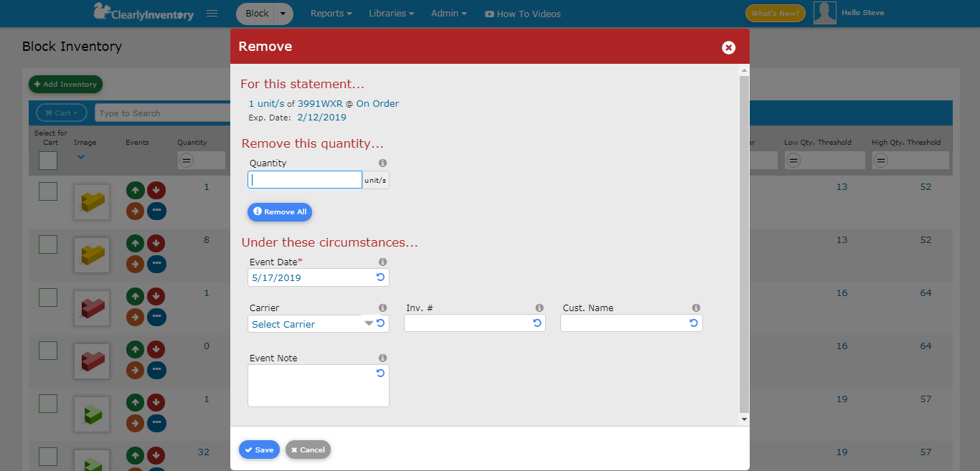Open red block thumbnail in third row
980x471 pixels.
click(92, 308)
